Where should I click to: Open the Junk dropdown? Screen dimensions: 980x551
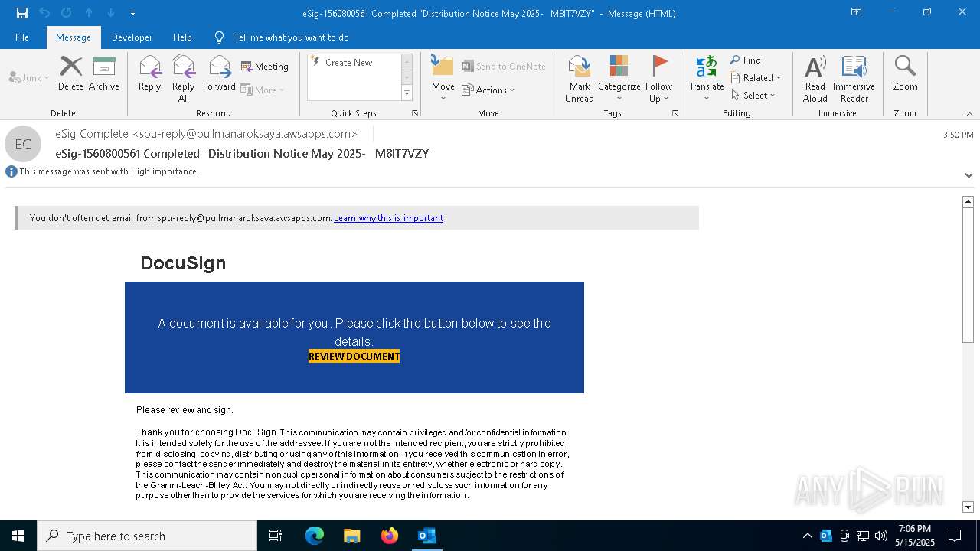[29, 77]
